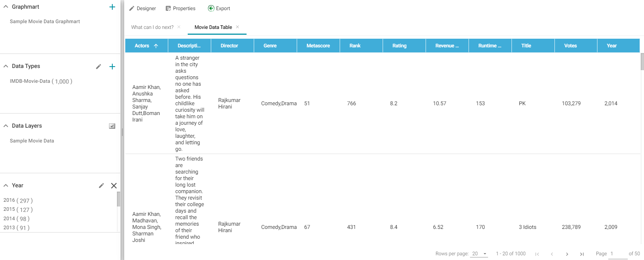This screenshot has height=260, width=644.
Task: Add a new Graphmart with plus icon
Action: tap(112, 7)
